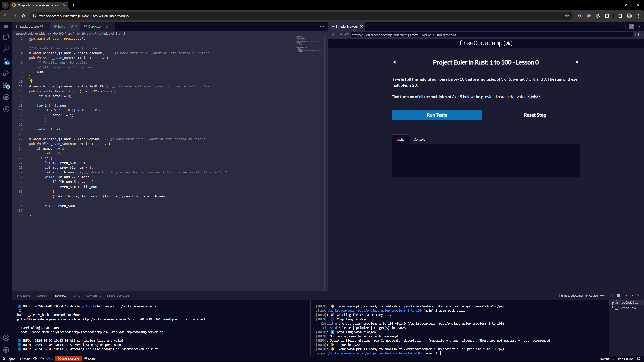Click the PROBLEMS tab in bottom panel

[23, 295]
